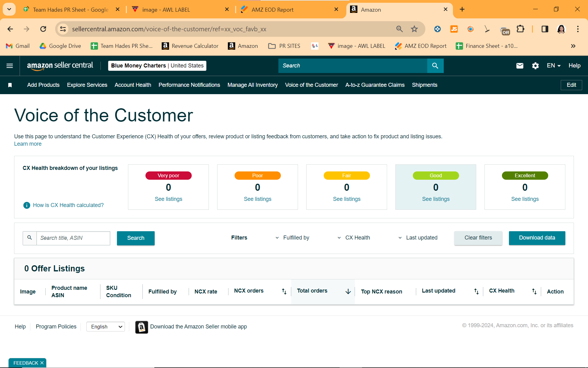Open Gmail bookmark

tap(18, 46)
